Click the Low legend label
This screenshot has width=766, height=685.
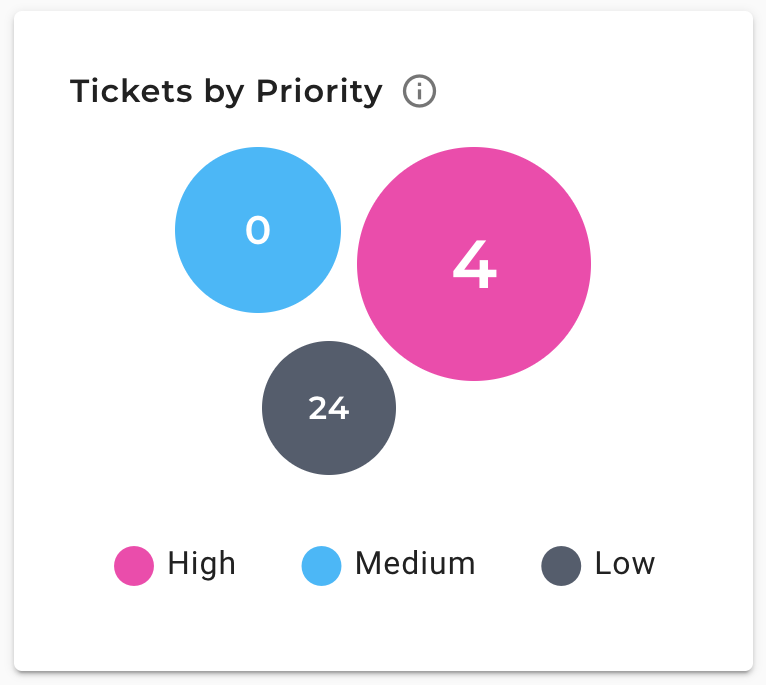[x=625, y=563]
